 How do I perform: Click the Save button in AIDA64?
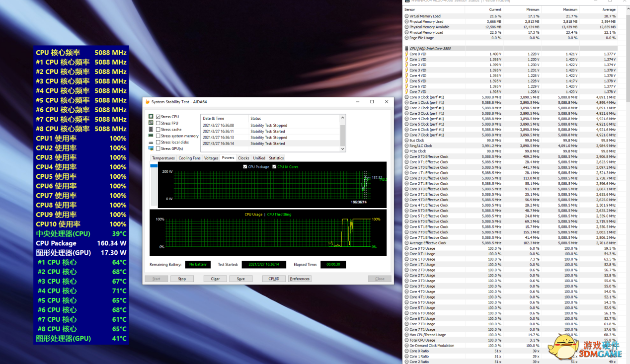241,279
